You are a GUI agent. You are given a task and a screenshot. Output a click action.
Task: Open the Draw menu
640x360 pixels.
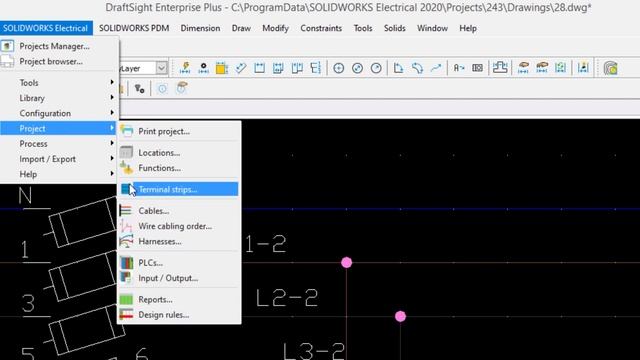point(241,28)
